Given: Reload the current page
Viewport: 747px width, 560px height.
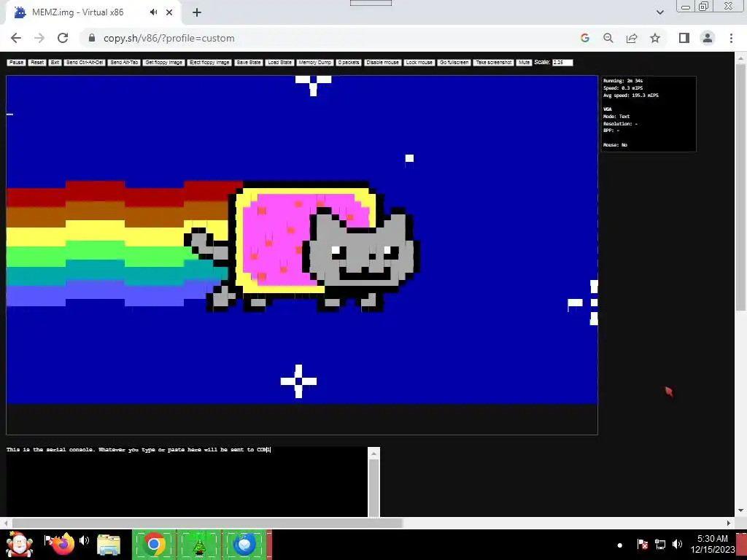Looking at the screenshot, I should 63,38.
